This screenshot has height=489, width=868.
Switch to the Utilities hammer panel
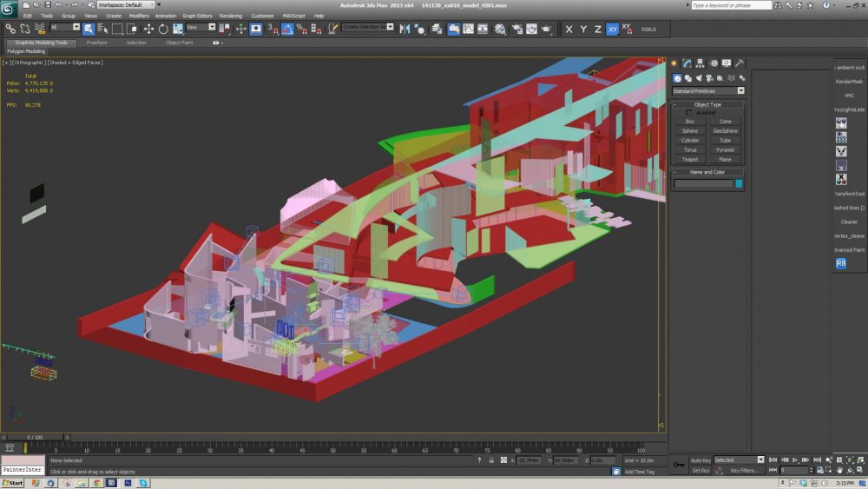point(740,63)
